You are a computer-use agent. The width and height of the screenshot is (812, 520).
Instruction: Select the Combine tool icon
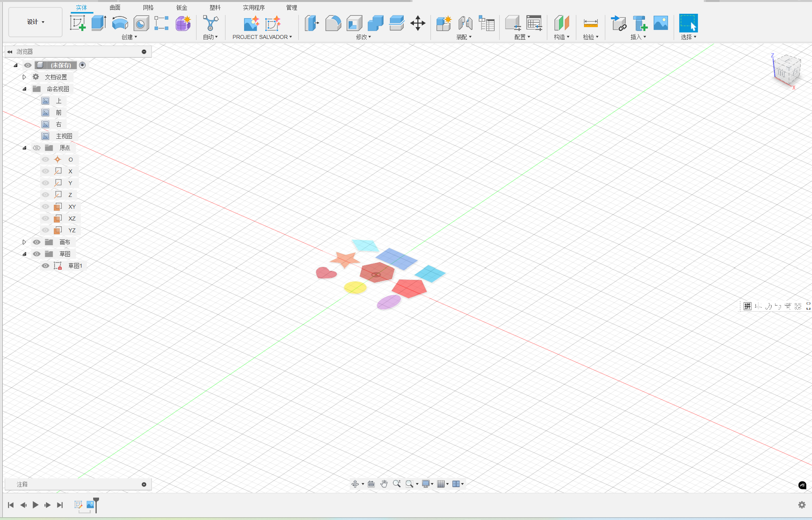pos(375,23)
